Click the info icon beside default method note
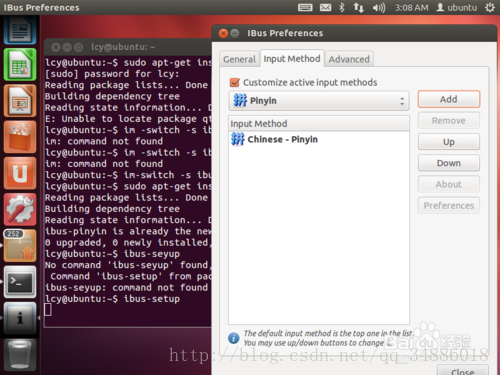The image size is (500, 375). click(x=234, y=338)
